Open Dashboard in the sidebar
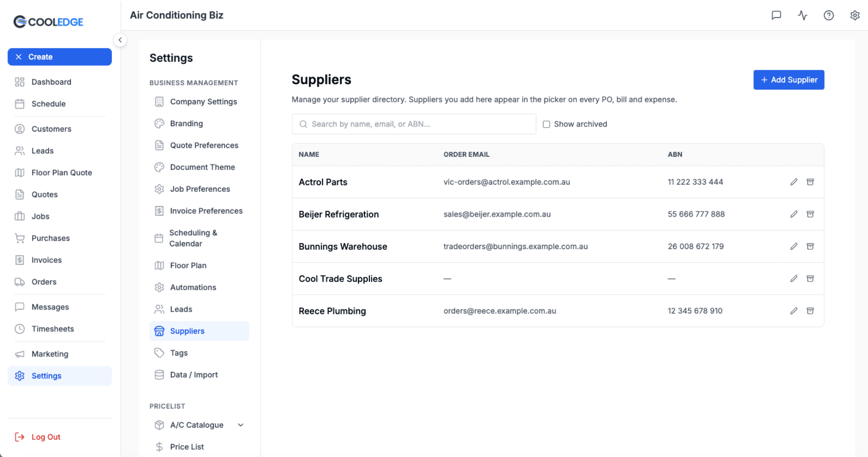 point(60,82)
